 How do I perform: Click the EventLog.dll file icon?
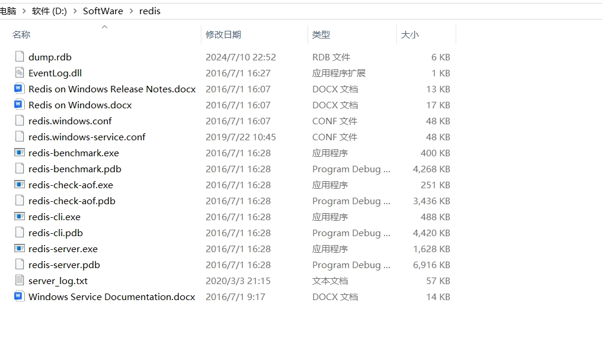click(x=20, y=72)
